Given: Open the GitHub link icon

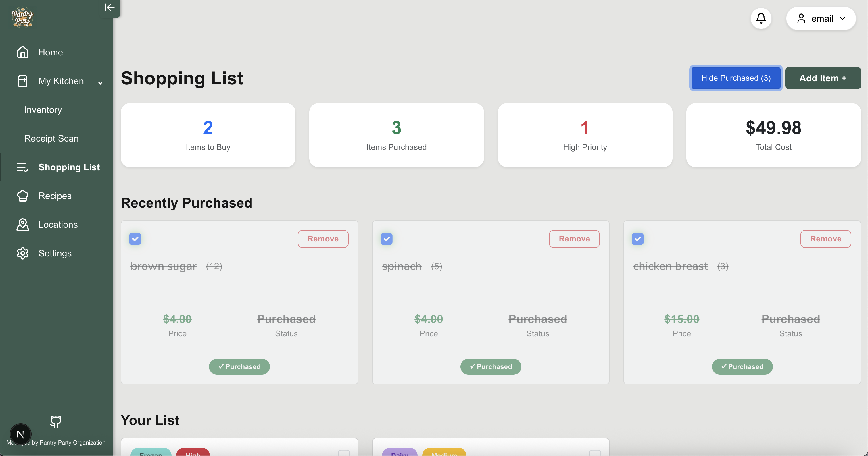Looking at the screenshot, I should click(x=55, y=422).
